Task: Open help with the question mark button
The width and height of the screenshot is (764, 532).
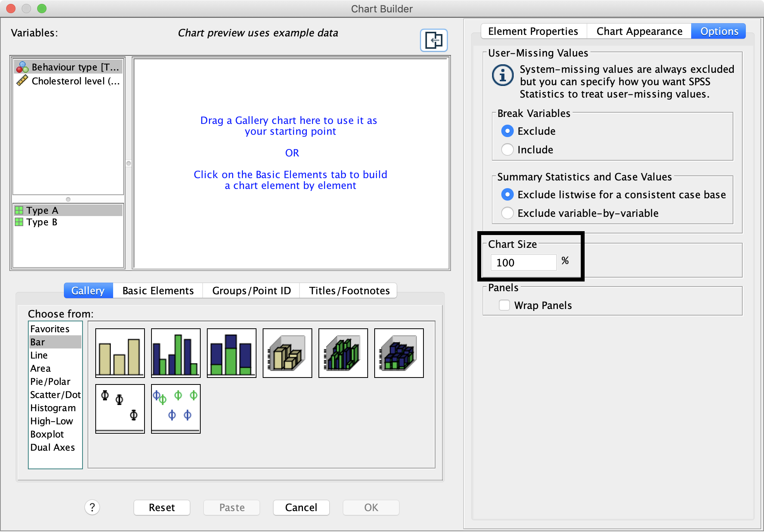Action: click(92, 507)
